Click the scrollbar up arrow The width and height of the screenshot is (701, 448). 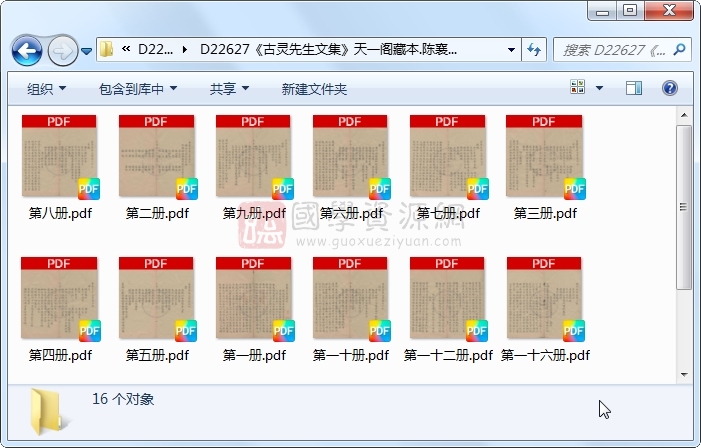point(684,115)
